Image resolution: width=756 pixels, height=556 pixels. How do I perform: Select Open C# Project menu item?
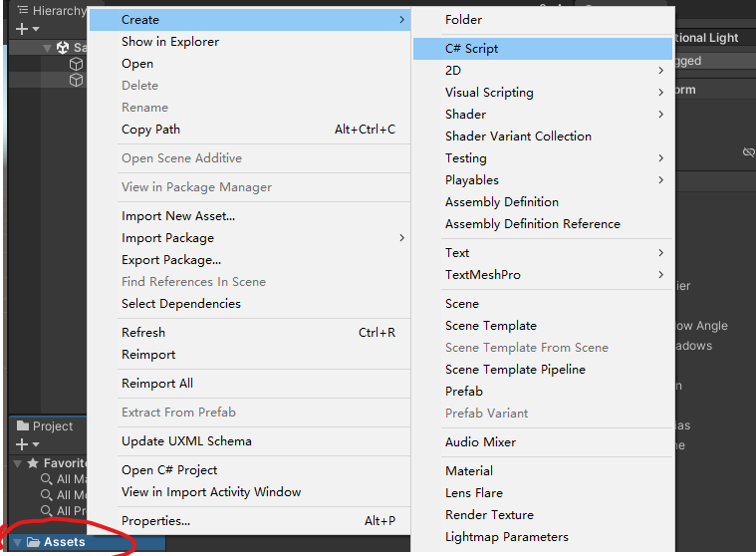[250, 470]
